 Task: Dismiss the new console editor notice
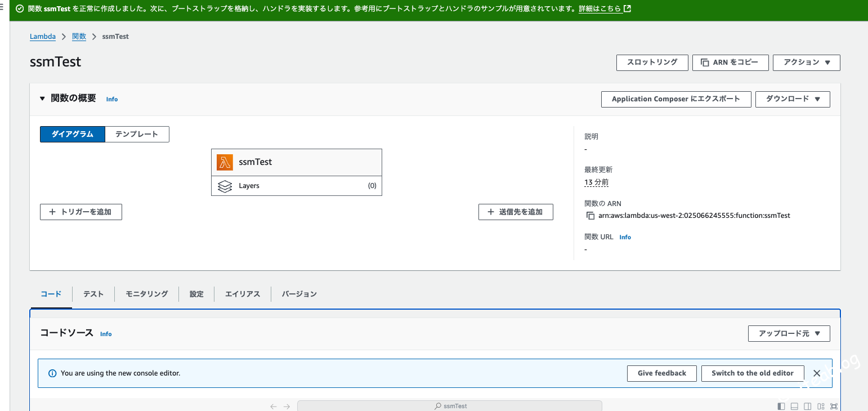tap(817, 373)
